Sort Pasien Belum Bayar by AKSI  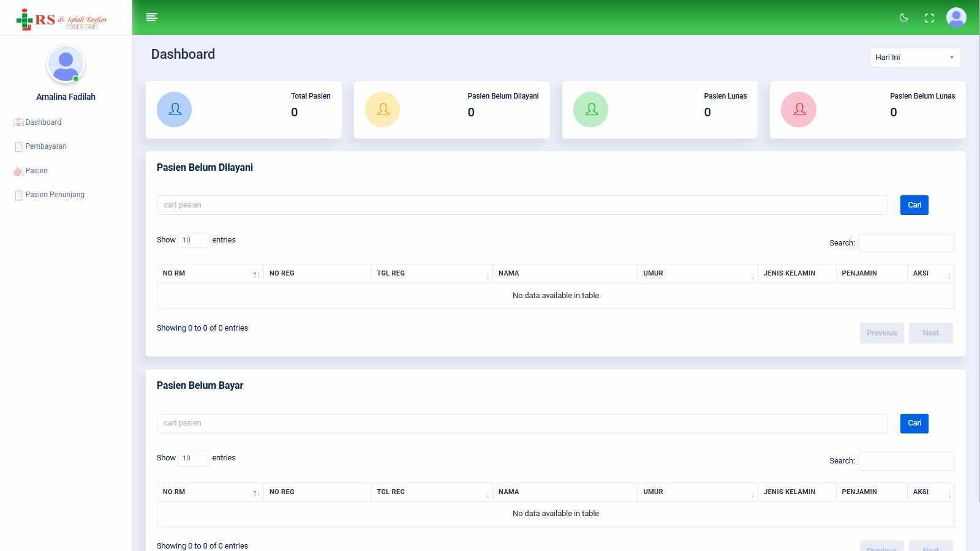pyautogui.click(x=931, y=492)
